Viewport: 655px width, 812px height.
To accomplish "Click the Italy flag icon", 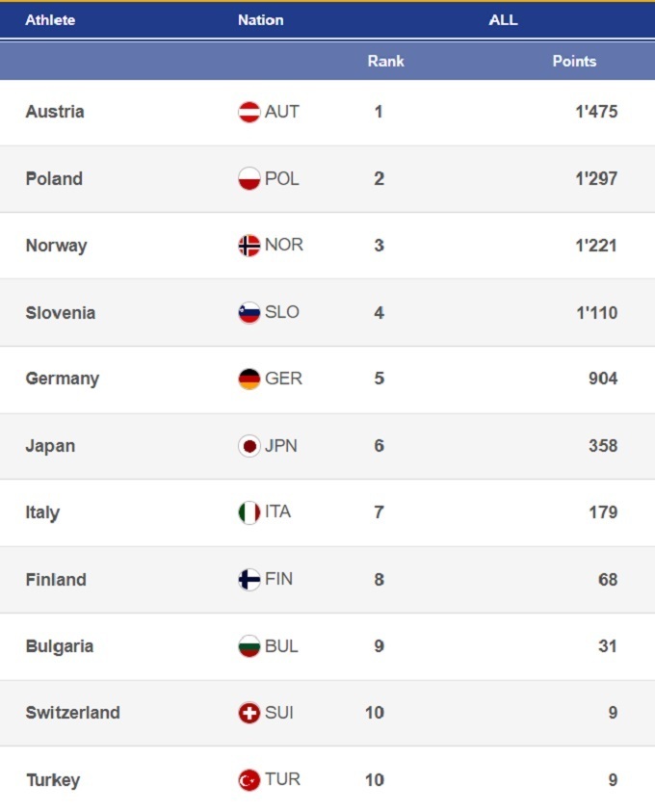I will coord(249,512).
